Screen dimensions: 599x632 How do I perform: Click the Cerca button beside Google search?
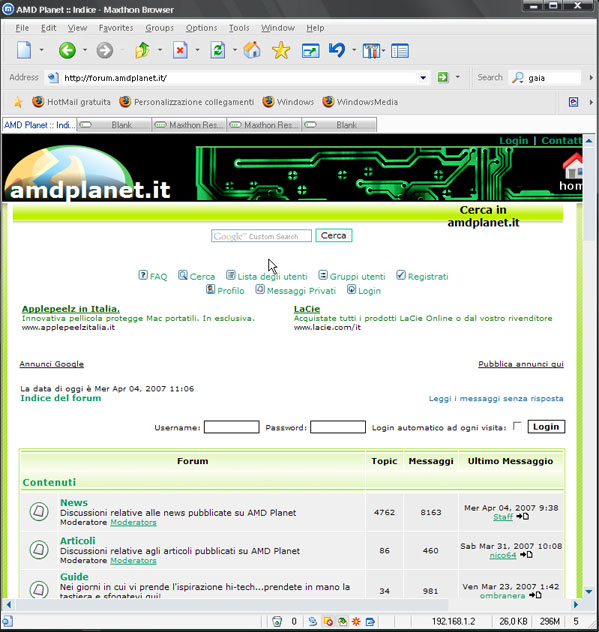[333, 235]
